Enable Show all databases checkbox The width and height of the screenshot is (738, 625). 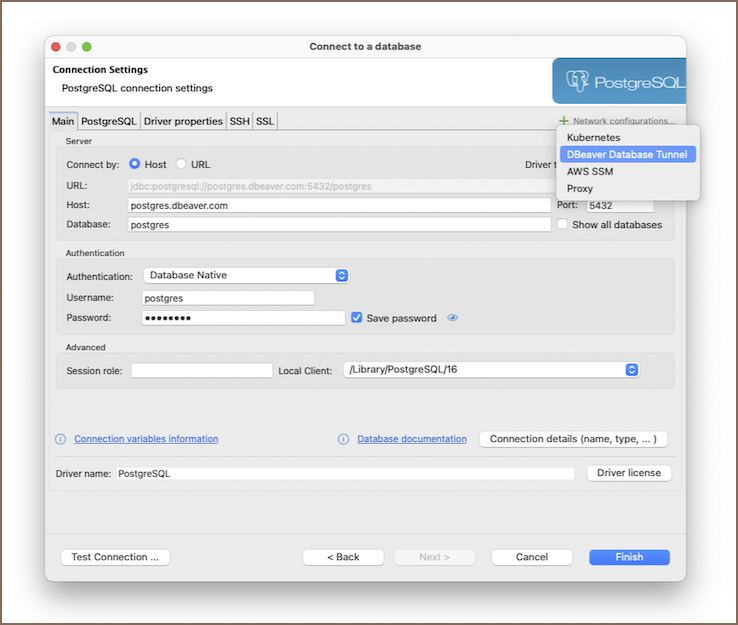click(562, 225)
